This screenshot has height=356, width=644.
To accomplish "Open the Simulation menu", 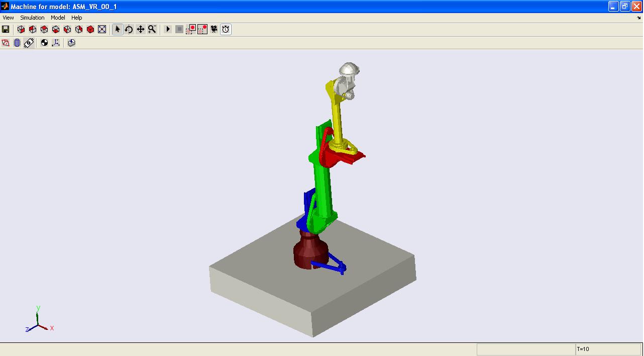I will tap(32, 18).
